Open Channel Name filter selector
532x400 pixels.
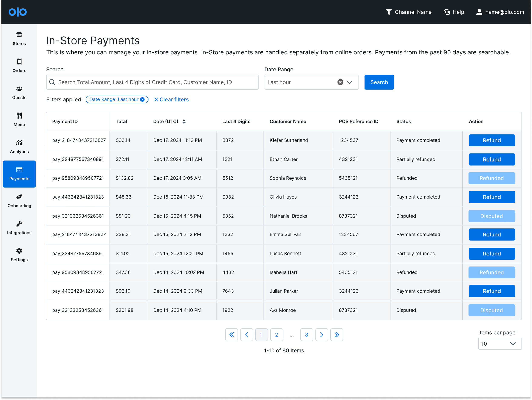point(408,12)
